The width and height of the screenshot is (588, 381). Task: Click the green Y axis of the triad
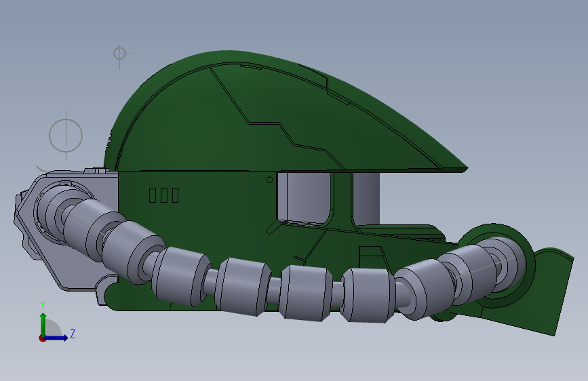pyautogui.click(x=43, y=324)
